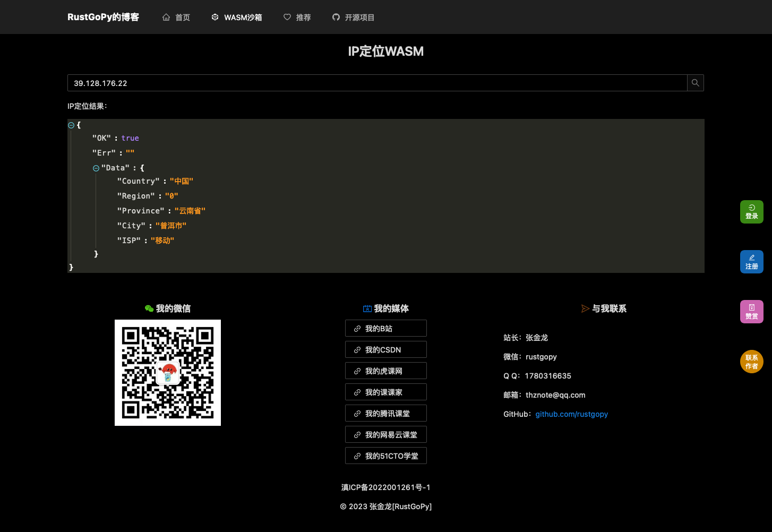Image resolution: width=772 pixels, height=532 pixels.
Task: Click the 站长:张金龙 contact line
Action: (x=526, y=338)
